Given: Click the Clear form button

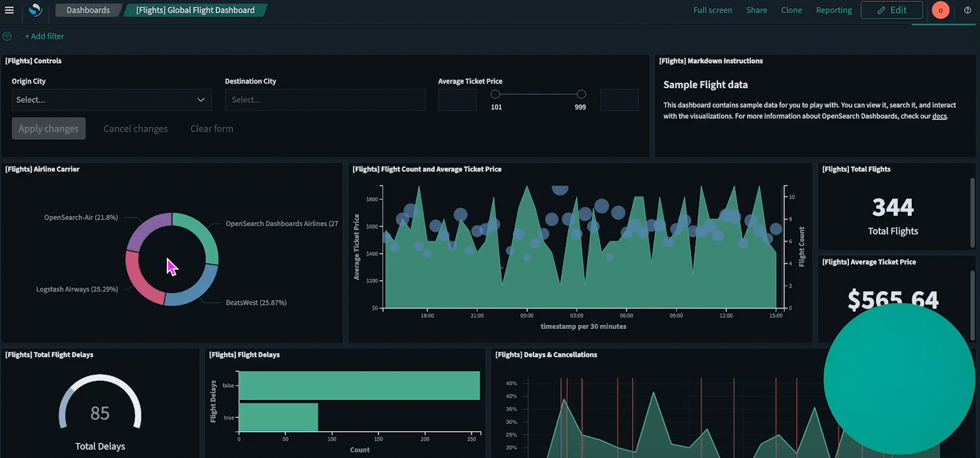Looking at the screenshot, I should point(212,129).
